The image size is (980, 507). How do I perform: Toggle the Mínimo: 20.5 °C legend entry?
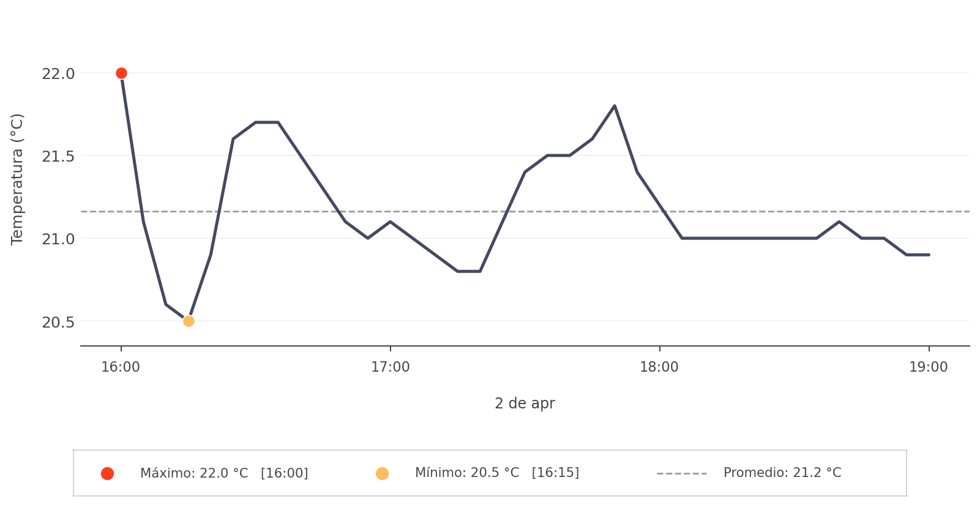[x=496, y=473]
